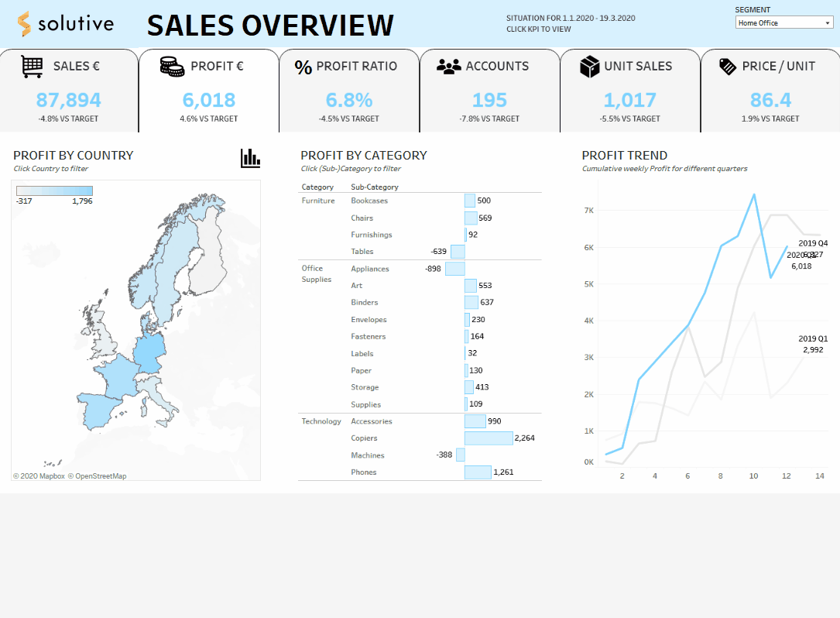840x618 pixels.
Task: Filter by the Phones sub-category label
Action: 364,472
